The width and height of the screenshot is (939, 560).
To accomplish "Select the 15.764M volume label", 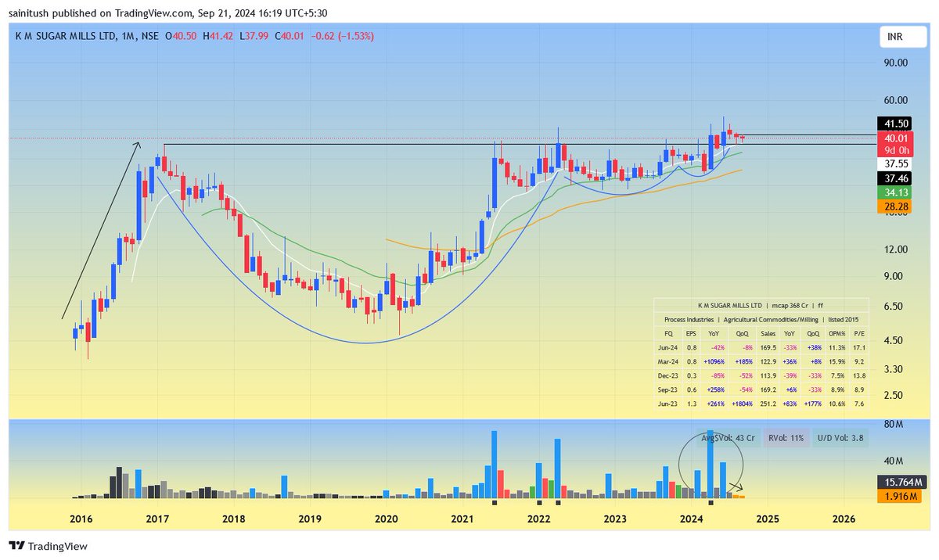I will [x=901, y=483].
